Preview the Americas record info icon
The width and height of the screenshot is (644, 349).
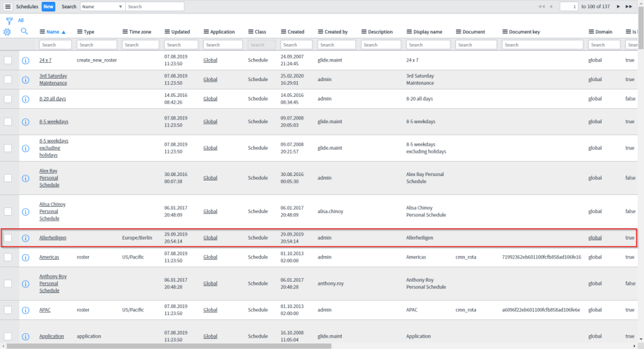[26, 257]
